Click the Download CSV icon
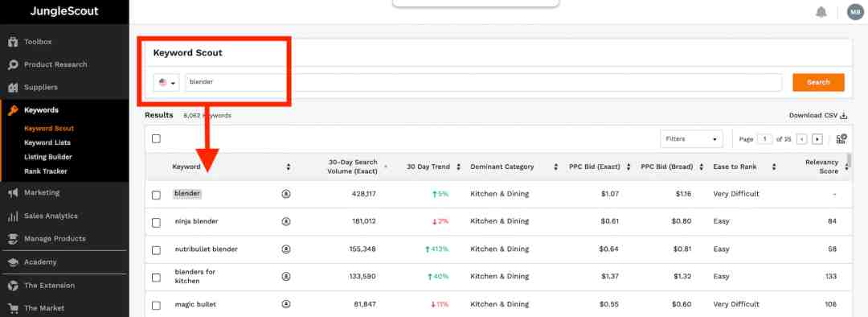 pos(844,115)
